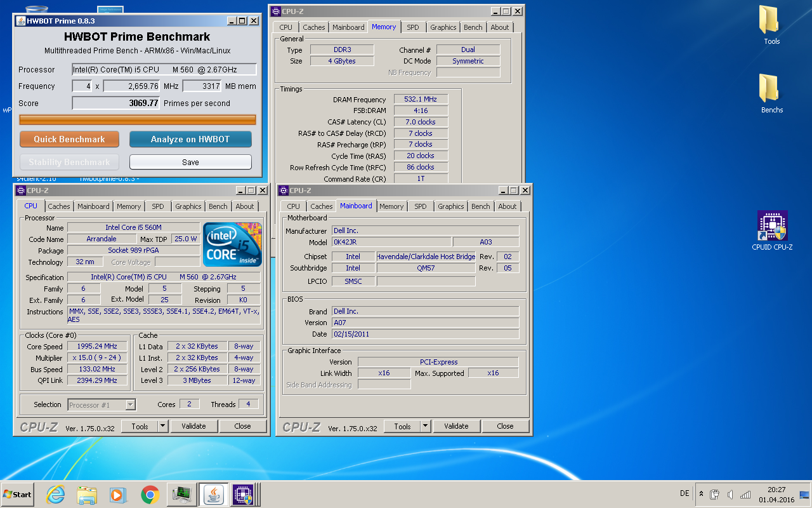Open Internet Explorer from the taskbar
This screenshot has height=508, width=812.
point(55,495)
